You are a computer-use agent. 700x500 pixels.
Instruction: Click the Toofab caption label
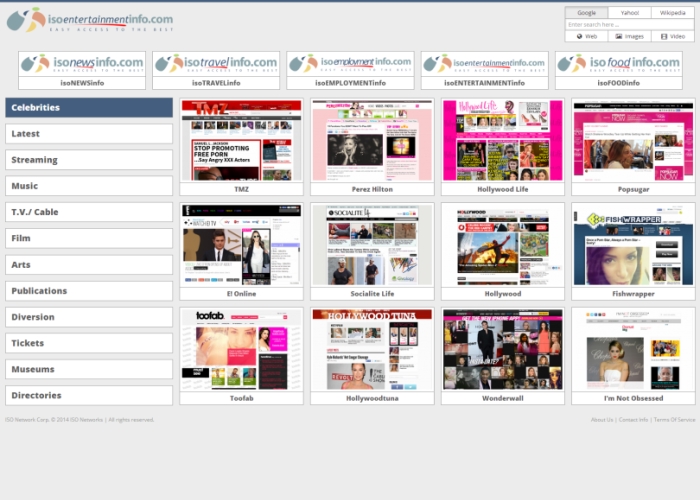[242, 398]
